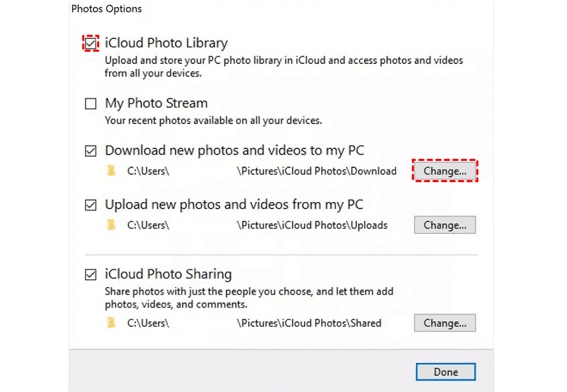Uncheck the Download new photos and videos checkbox

point(91,150)
